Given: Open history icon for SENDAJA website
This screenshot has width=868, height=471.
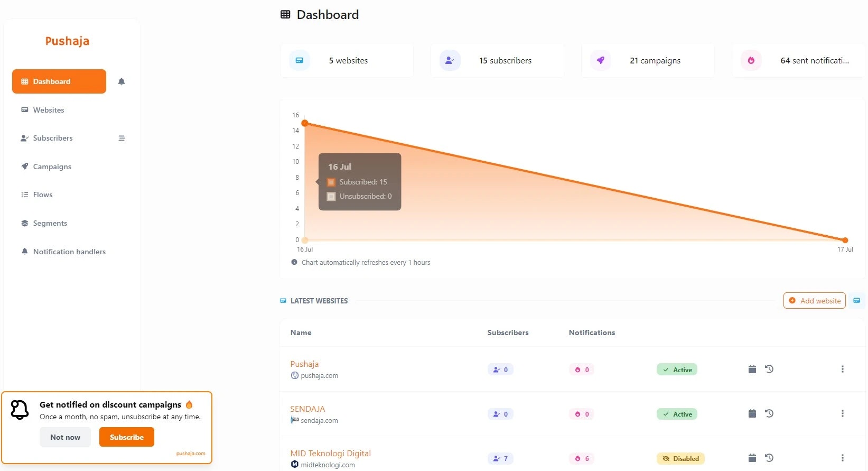Looking at the screenshot, I should (769, 413).
